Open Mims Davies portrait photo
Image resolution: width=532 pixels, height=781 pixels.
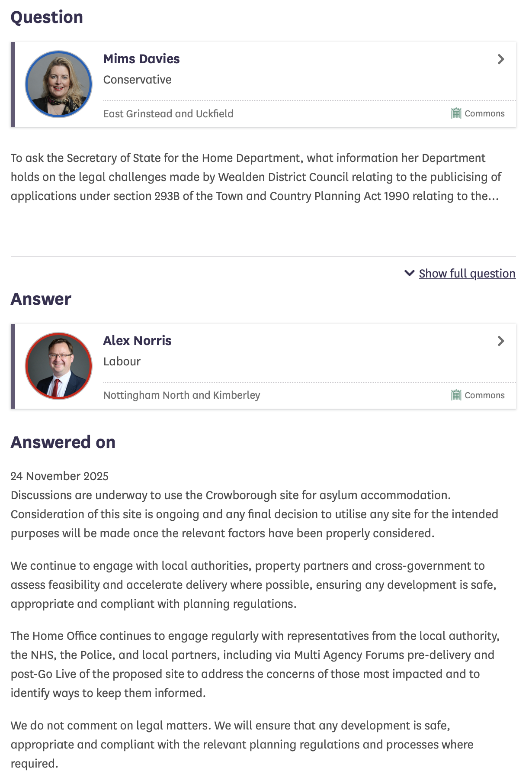(x=58, y=84)
